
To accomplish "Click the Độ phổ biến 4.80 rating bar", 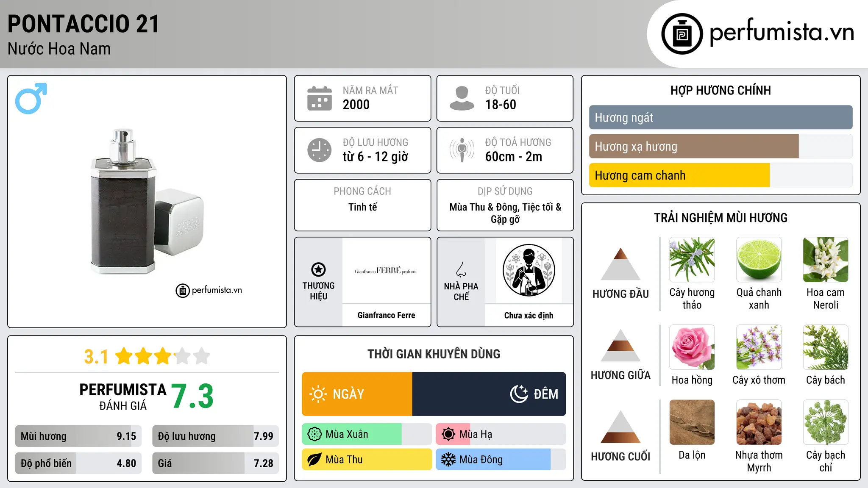I will (x=78, y=463).
